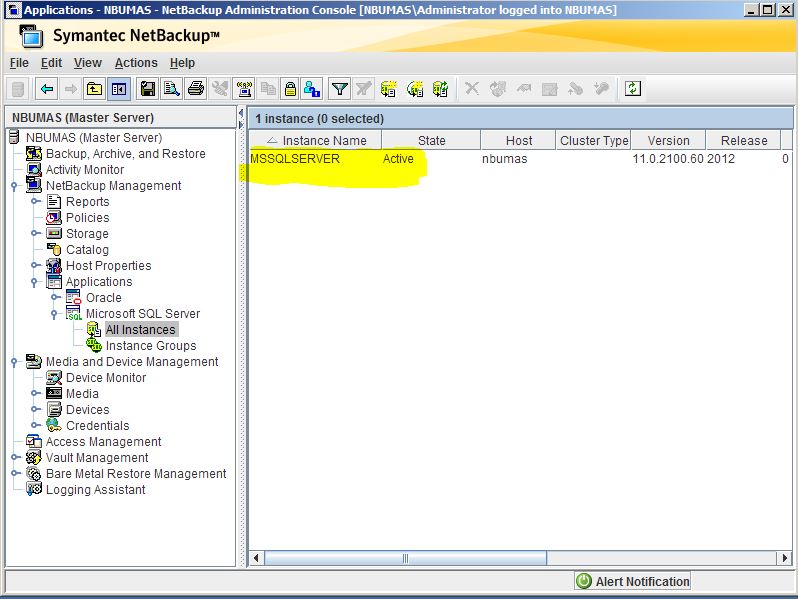This screenshot has height=599, width=798.
Task: Expand the Bare Metal Restore Management node
Action: click(15, 473)
